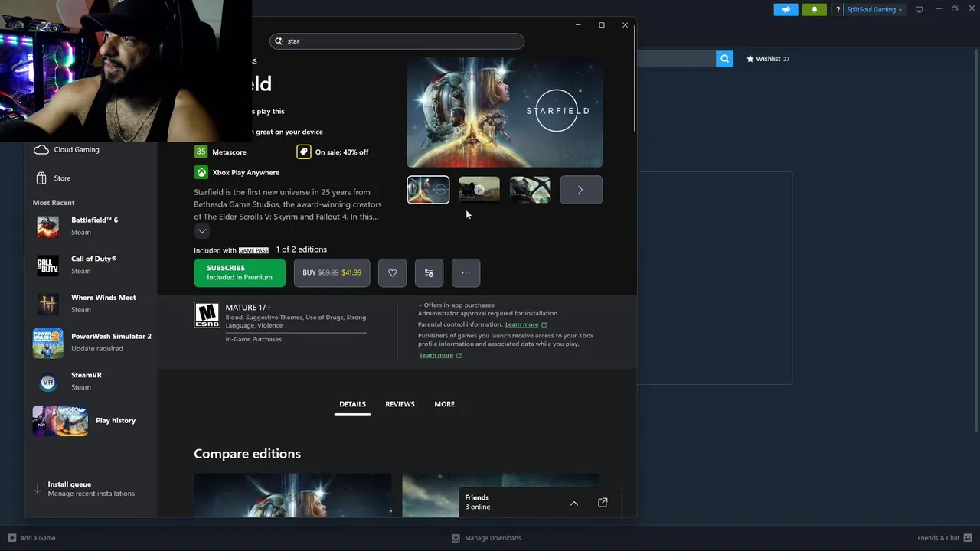Click the large Starfield hero image
Screen dimensions: 980x551
505,112
